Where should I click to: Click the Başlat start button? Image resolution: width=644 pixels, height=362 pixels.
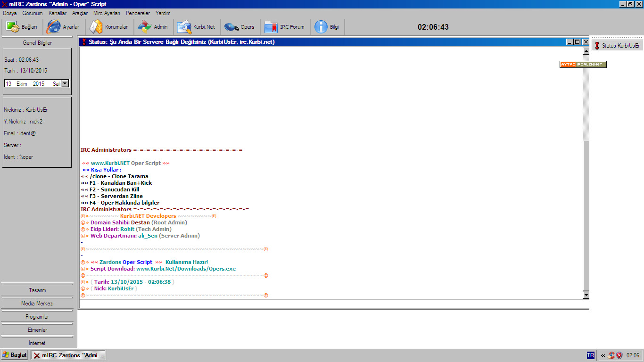click(15, 355)
